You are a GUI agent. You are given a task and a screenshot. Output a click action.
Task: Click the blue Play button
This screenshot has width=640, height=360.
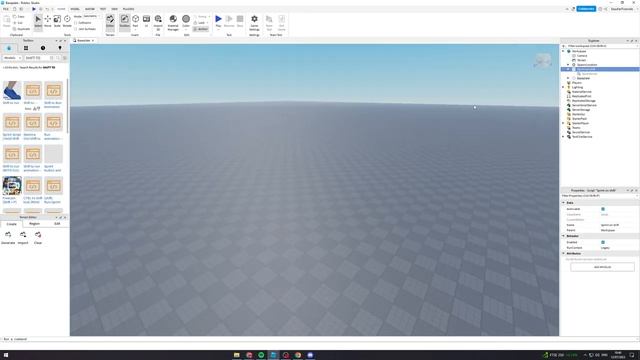218,20
